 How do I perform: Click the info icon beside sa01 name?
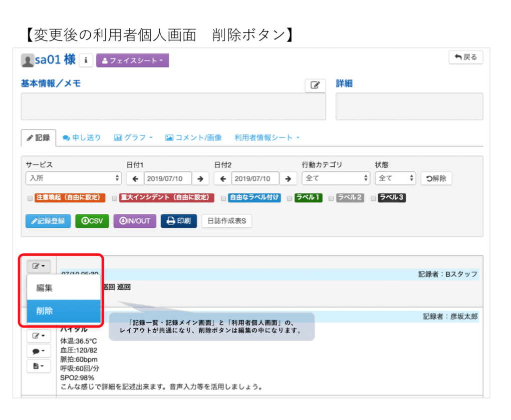click(86, 60)
